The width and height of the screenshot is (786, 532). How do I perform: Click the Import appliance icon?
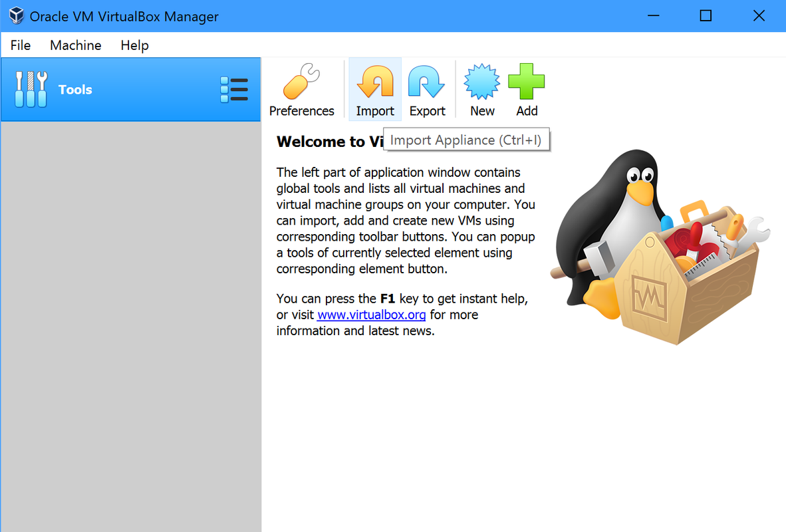coord(375,81)
